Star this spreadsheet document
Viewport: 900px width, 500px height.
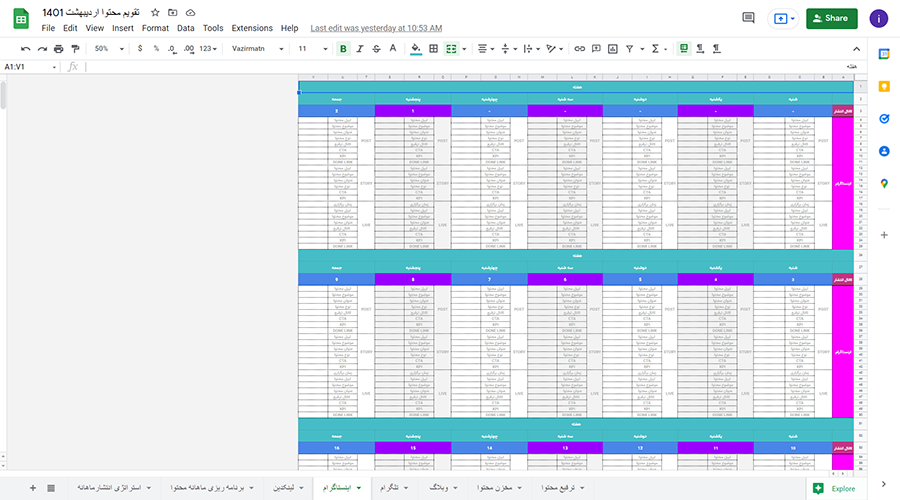click(x=155, y=12)
